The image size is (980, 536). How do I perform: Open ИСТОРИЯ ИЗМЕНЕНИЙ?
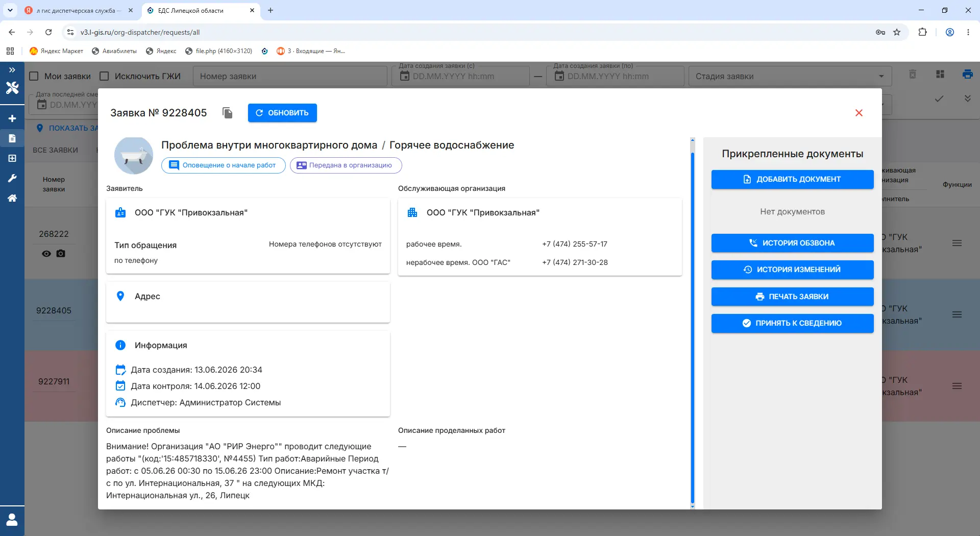click(x=792, y=270)
